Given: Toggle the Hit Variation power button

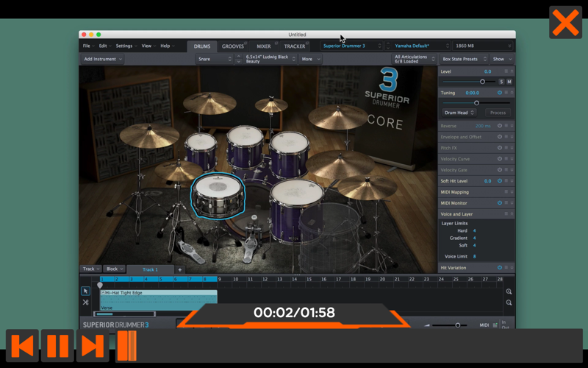Looking at the screenshot, I should coord(500,268).
